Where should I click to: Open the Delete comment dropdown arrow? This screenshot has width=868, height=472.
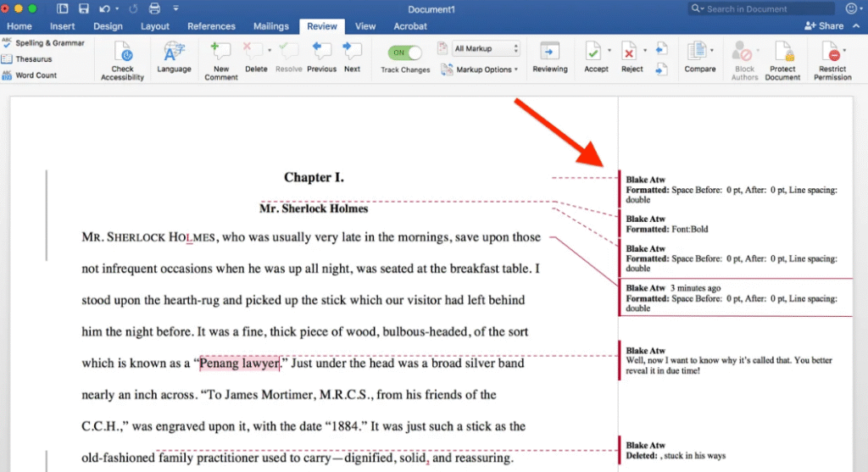[270, 50]
